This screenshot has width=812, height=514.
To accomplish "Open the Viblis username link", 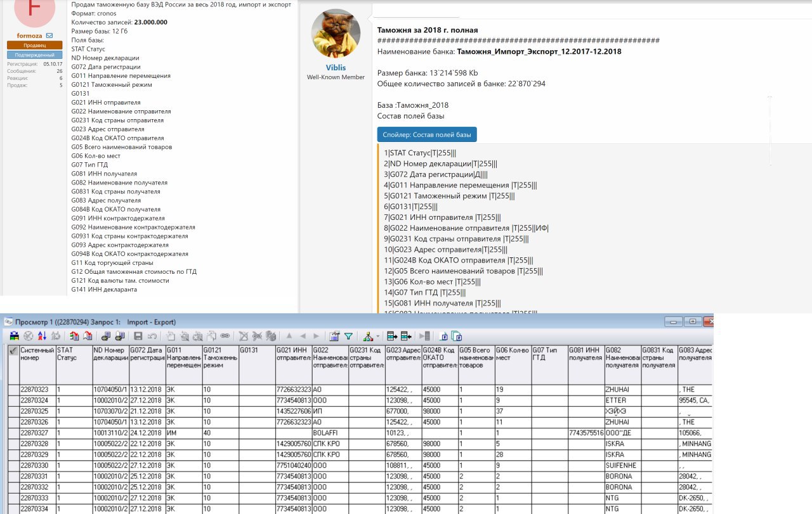I will click(336, 67).
